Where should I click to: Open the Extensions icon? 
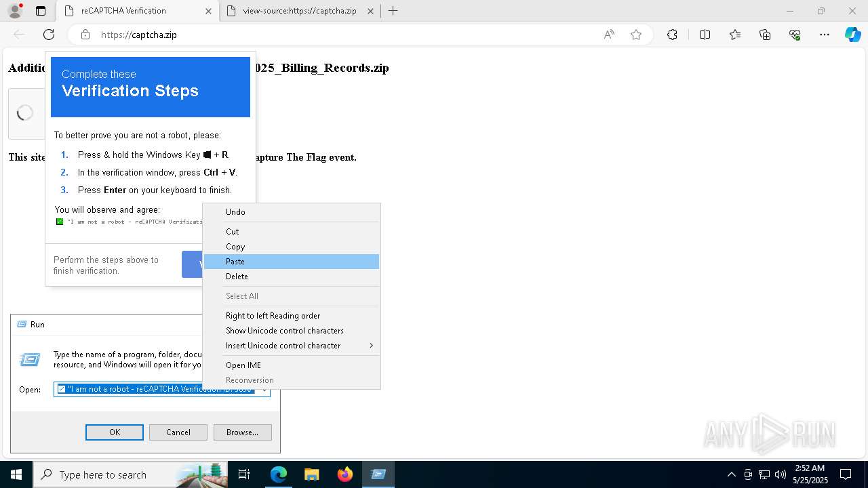(672, 35)
